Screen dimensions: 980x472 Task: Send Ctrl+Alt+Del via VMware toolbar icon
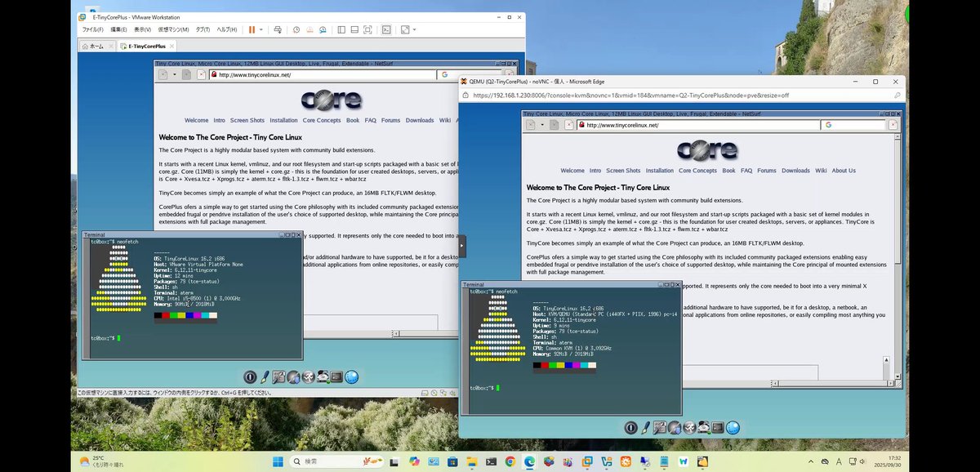278,29
